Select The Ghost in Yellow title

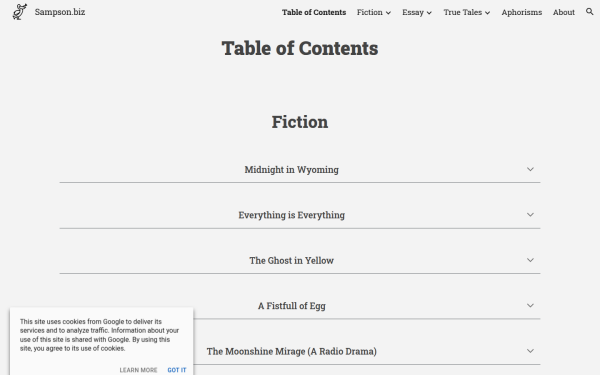[292, 261]
